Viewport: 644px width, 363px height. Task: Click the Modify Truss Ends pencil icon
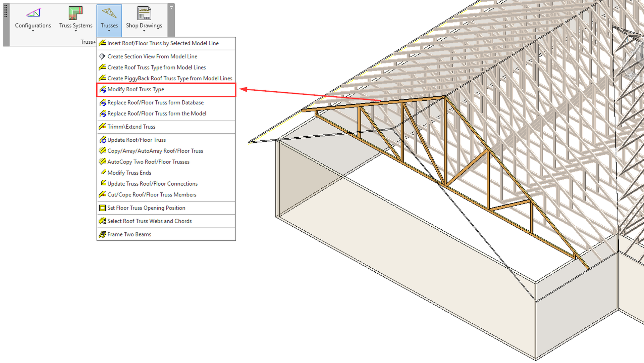click(x=103, y=172)
